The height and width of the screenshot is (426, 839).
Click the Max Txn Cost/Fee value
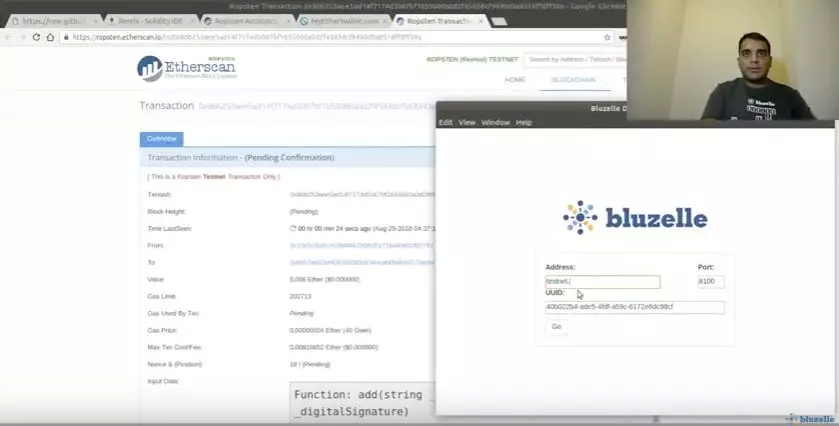pyautogui.click(x=334, y=347)
